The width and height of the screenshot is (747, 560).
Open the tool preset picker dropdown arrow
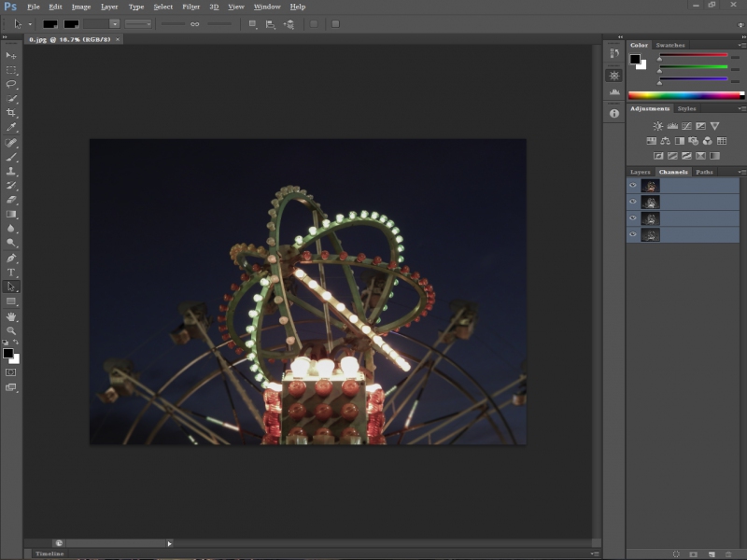coord(30,23)
